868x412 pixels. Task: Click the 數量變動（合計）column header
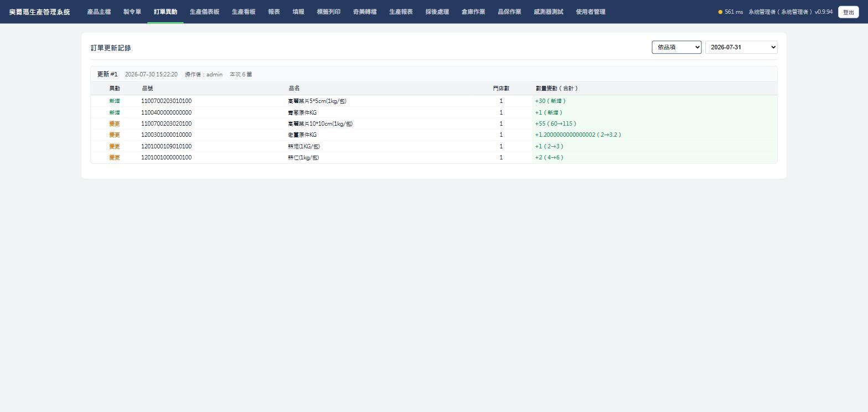[557, 89]
